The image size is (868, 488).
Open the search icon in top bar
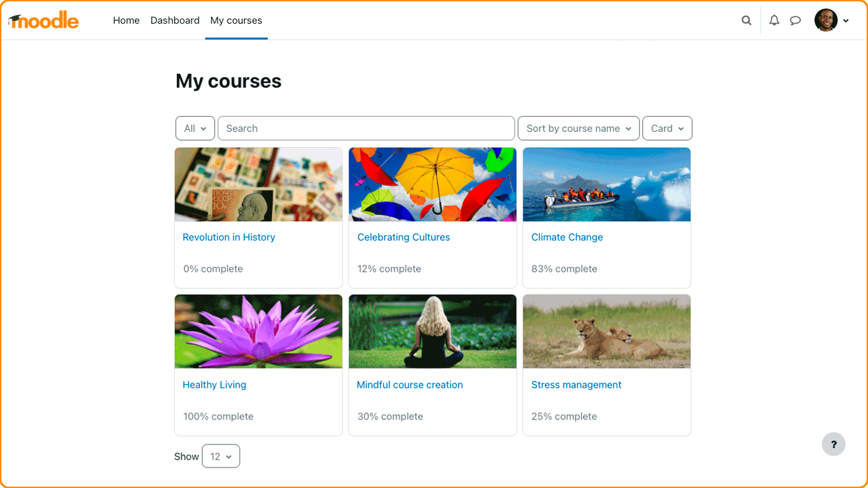[x=747, y=20]
